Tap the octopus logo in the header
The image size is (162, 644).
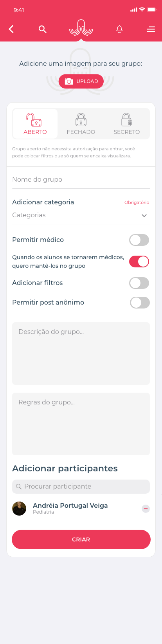click(81, 28)
